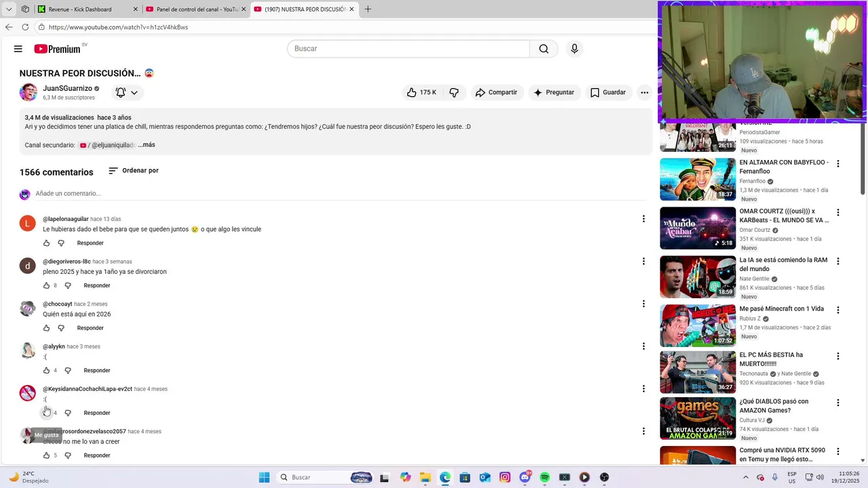
Task: Open the EN ALTAMAR CON BABYFLOO video thumbnail
Action: click(x=698, y=180)
